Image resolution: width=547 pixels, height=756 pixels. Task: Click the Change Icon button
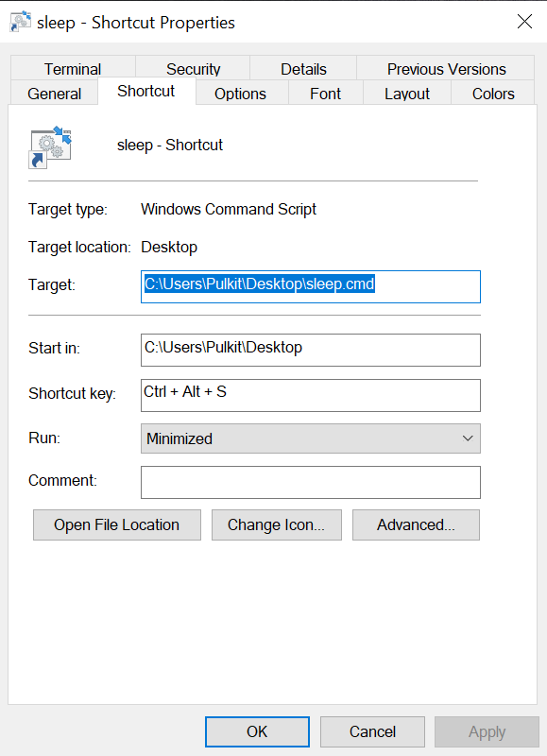coord(276,524)
